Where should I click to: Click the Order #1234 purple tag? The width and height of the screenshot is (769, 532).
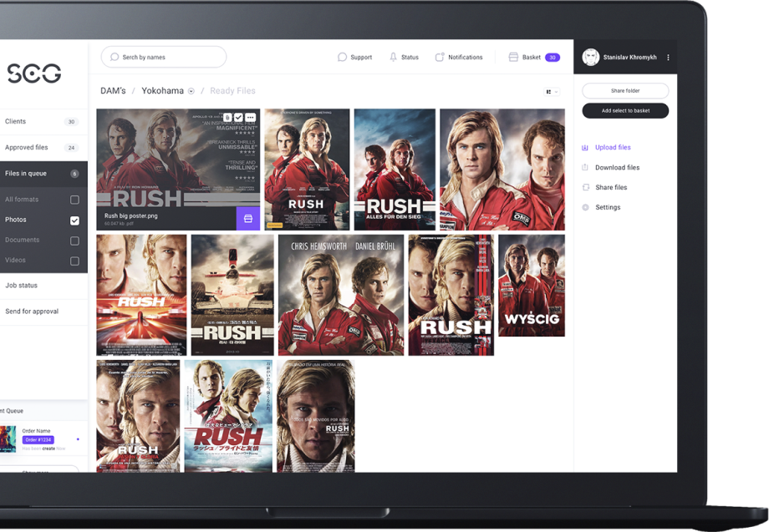38,440
